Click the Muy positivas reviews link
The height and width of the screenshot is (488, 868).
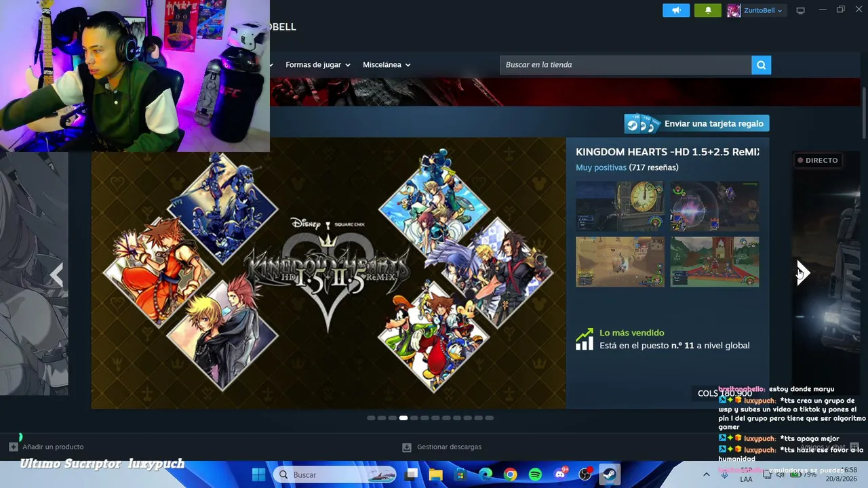601,167
